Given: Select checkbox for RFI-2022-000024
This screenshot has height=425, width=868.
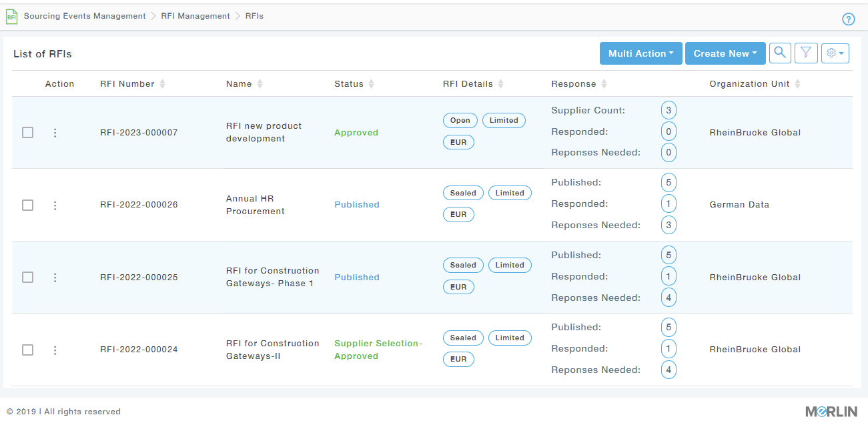Looking at the screenshot, I should 27,350.
